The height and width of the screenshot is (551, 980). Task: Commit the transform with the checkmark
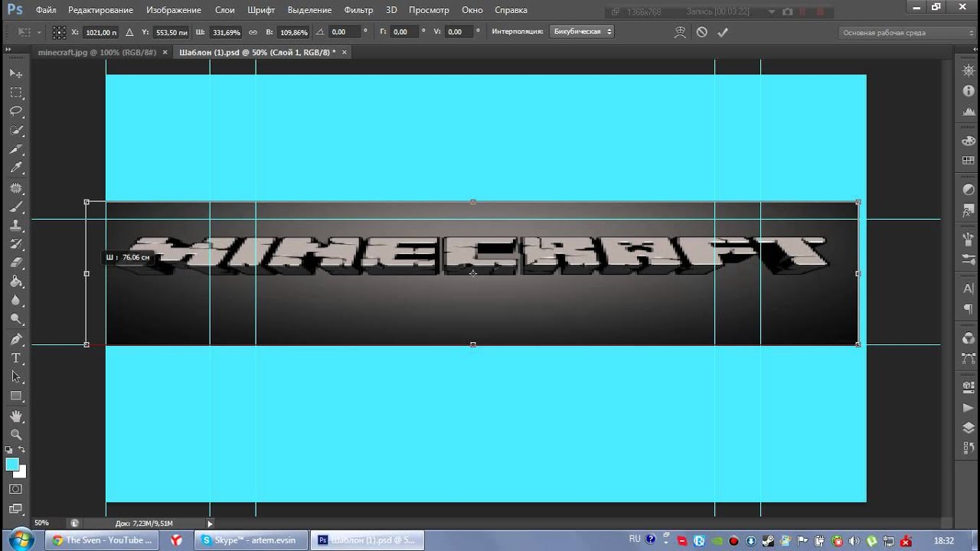(x=722, y=32)
